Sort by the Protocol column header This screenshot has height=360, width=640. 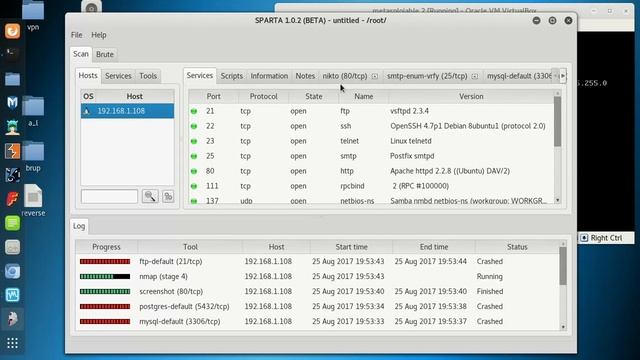click(263, 96)
